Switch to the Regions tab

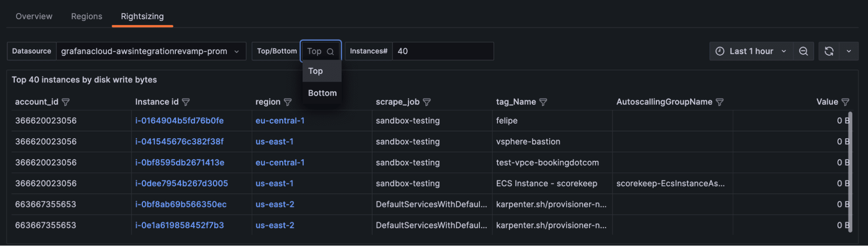click(x=87, y=17)
